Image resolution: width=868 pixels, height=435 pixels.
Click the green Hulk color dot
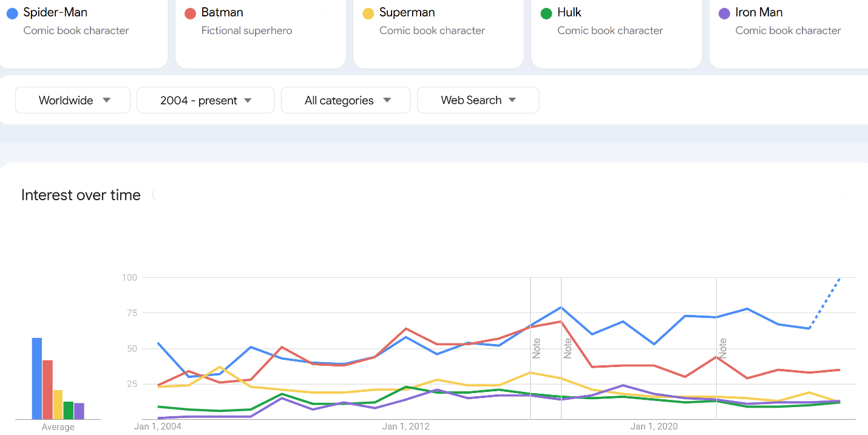(546, 13)
